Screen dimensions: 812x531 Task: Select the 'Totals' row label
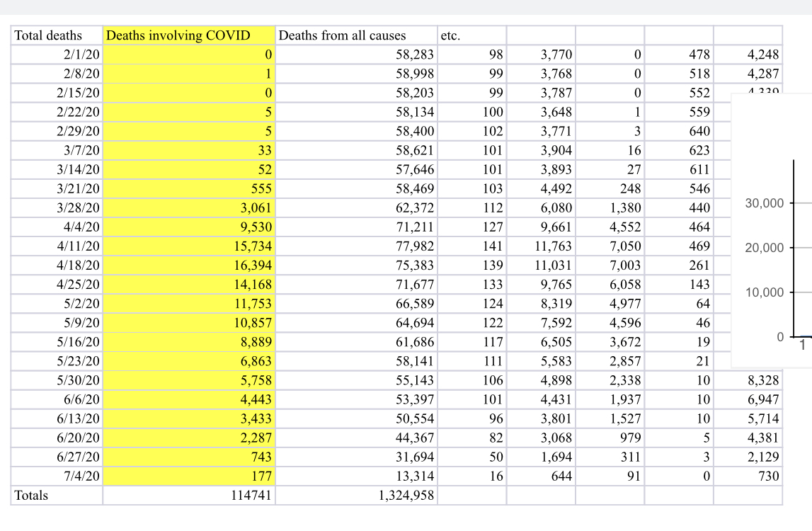tap(57, 496)
